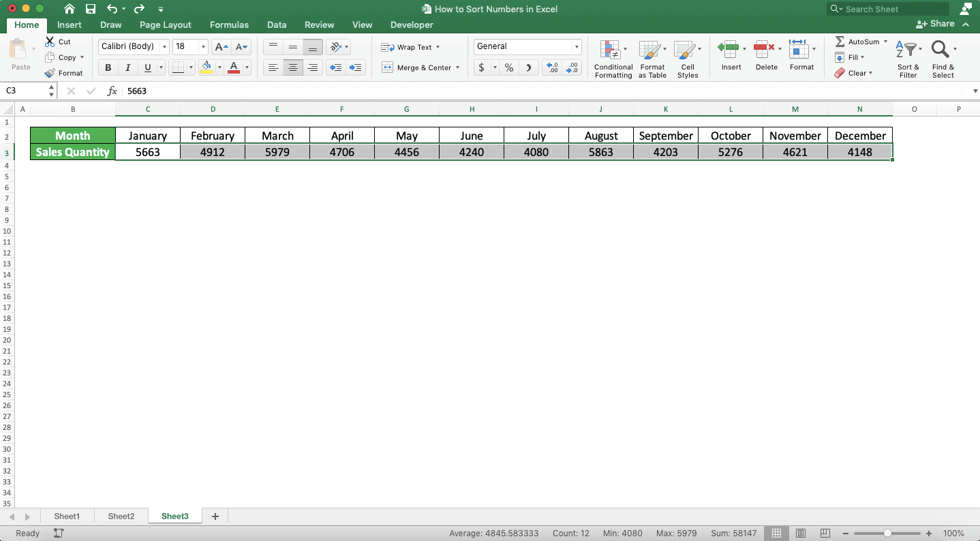Expand Merge & Center options arrow

coord(457,67)
